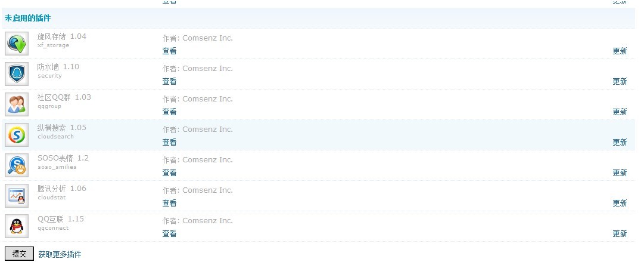Viewport: 644px width, 265px height.
Task: Click the 纵横搜索 cloudsearch icon
Action: click(17, 135)
